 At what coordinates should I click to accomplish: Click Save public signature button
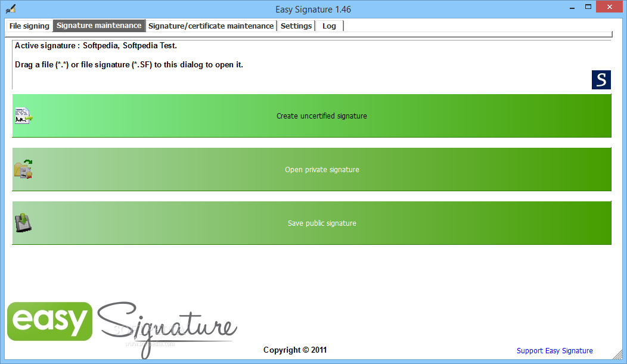pos(312,223)
